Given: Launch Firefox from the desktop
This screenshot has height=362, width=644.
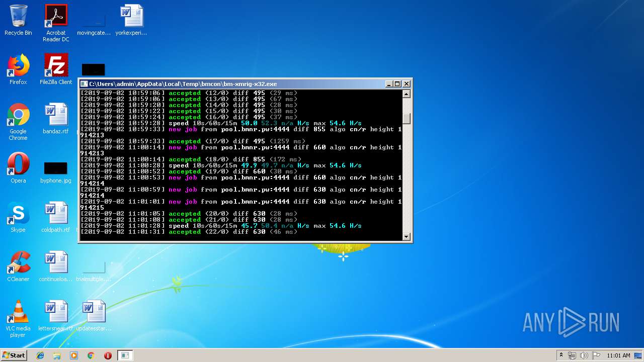Looking at the screenshot, I should (x=18, y=69).
